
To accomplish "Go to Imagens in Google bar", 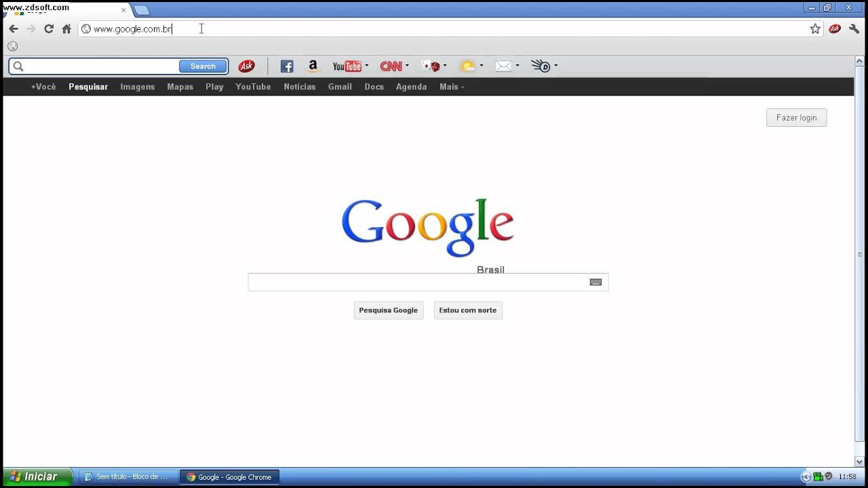I will coord(138,87).
